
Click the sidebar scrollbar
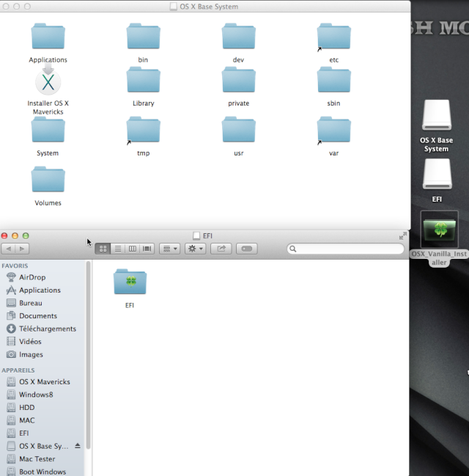point(88,354)
